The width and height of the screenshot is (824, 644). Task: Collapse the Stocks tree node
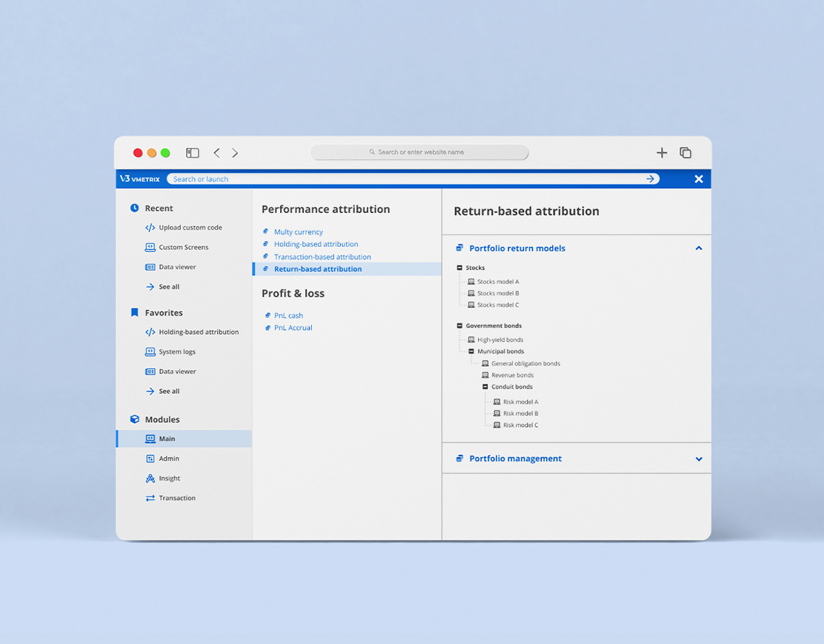(460, 268)
